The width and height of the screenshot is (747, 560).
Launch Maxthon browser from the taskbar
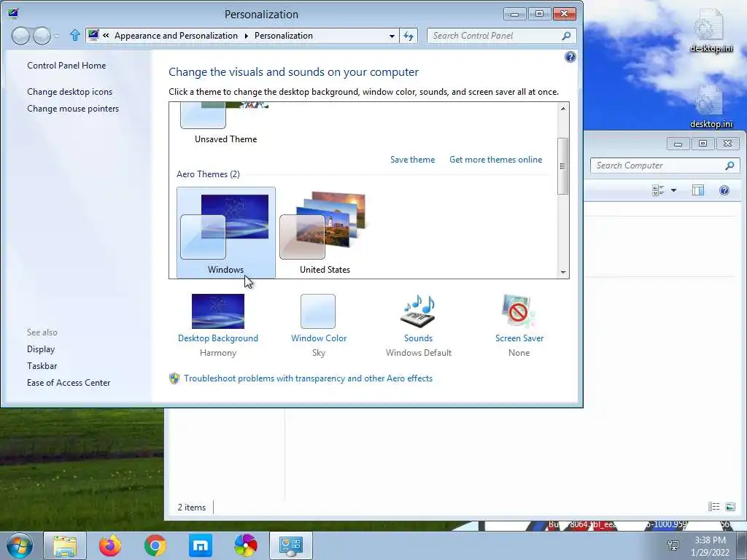pyautogui.click(x=201, y=545)
